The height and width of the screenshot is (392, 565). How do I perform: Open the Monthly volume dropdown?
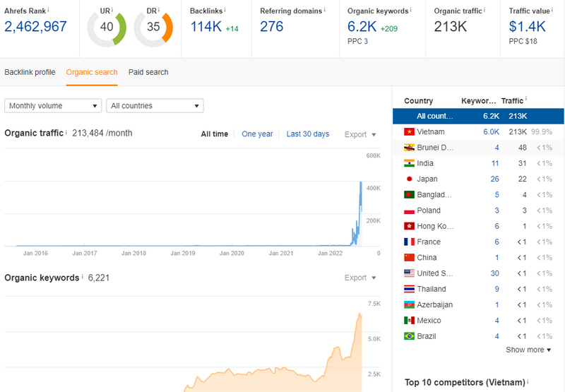[x=53, y=106]
